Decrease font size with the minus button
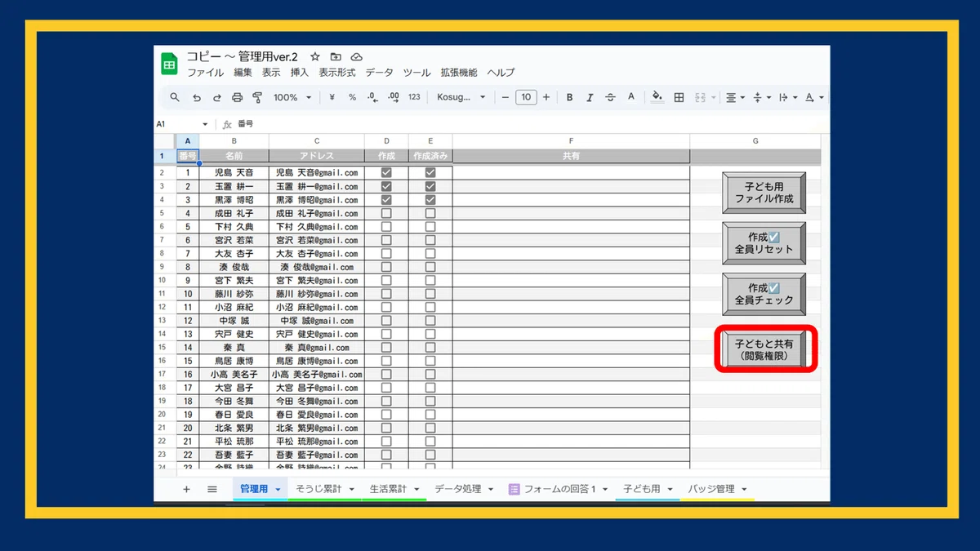Viewport: 980px width, 551px height. 506,97
